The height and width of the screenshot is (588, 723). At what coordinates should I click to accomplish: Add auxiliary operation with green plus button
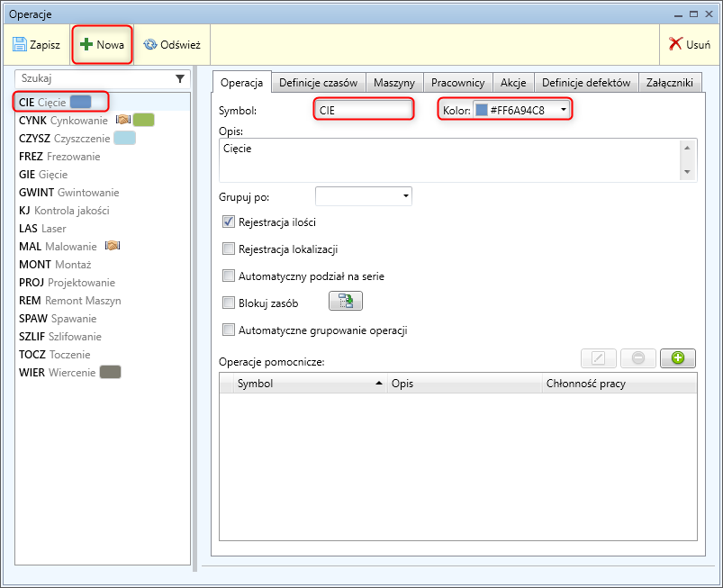677,358
